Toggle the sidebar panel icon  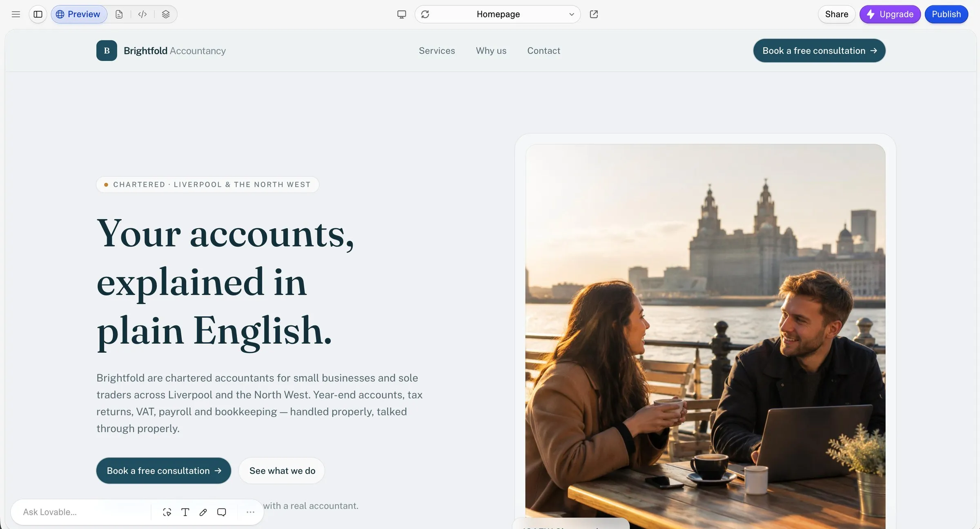click(38, 14)
